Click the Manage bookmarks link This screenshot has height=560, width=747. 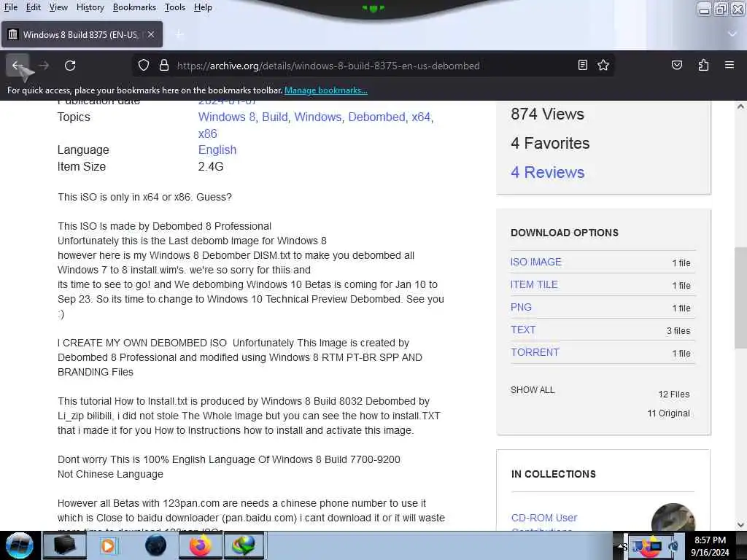[x=326, y=90]
